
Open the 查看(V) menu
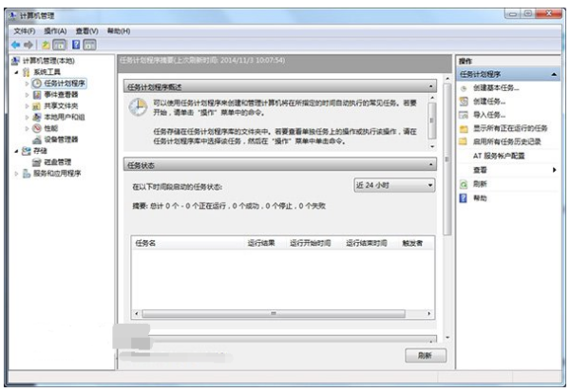pos(86,31)
